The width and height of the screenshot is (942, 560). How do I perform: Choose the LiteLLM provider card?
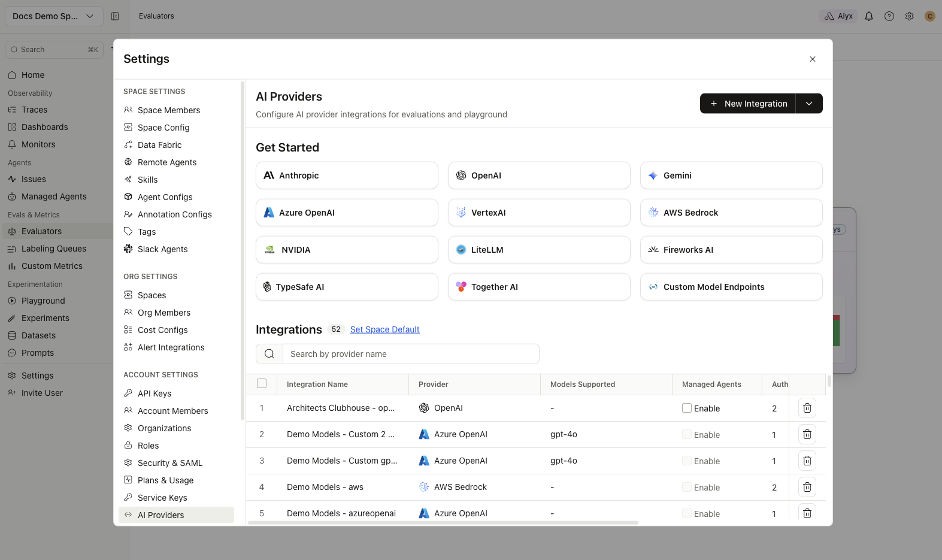(539, 250)
